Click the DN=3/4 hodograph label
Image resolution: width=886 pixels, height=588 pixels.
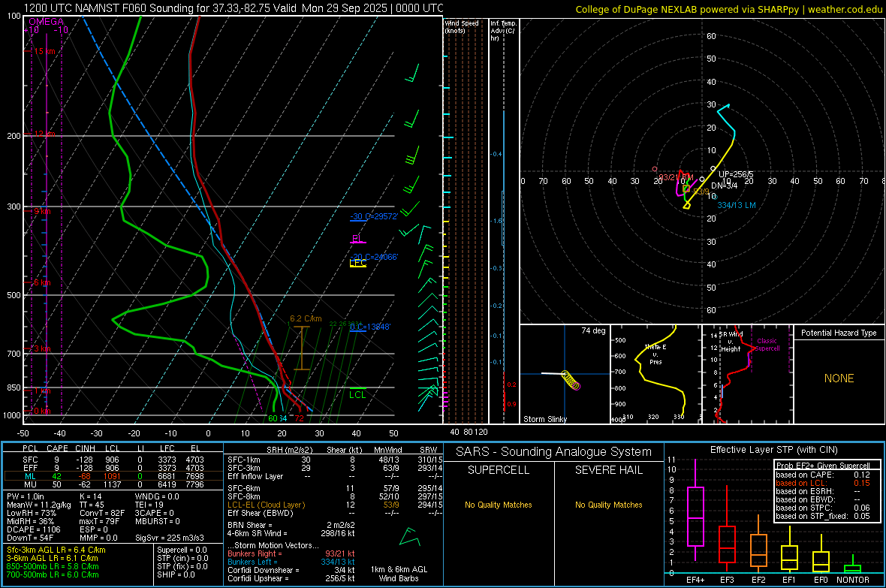(x=725, y=185)
